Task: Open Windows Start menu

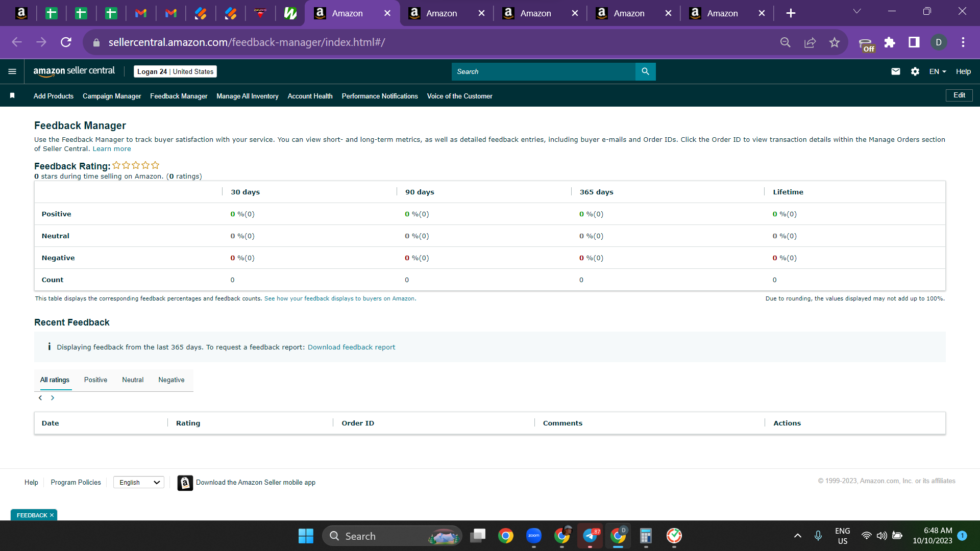Action: click(306, 536)
